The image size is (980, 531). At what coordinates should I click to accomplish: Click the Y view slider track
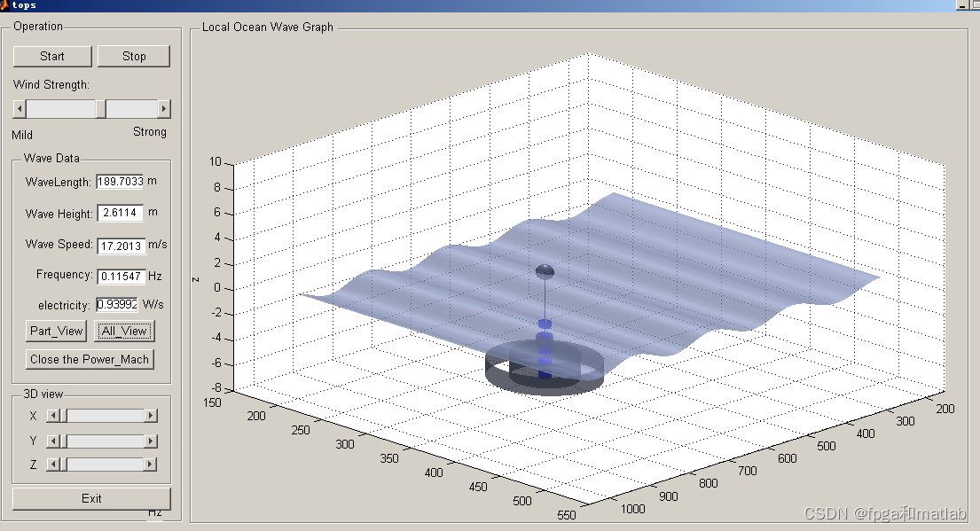[x=106, y=441]
